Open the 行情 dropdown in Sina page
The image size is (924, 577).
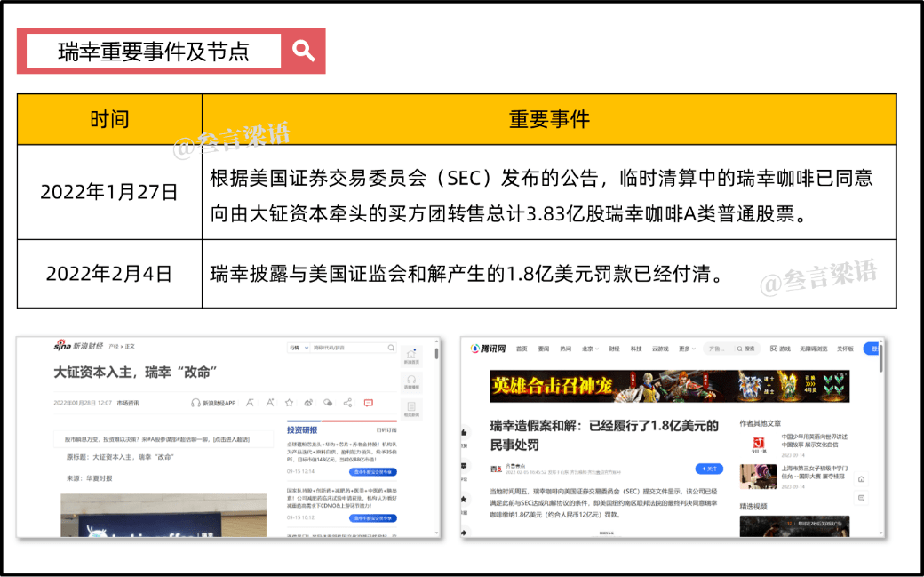pos(299,348)
